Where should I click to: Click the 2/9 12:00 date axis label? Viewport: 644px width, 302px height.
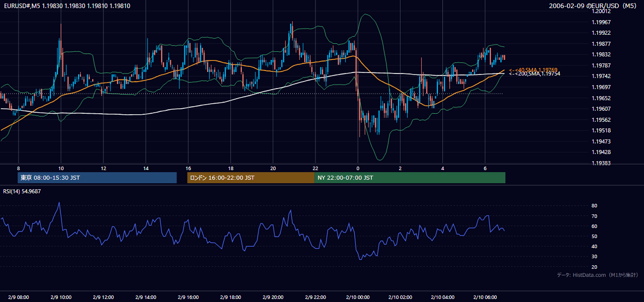coord(103,297)
